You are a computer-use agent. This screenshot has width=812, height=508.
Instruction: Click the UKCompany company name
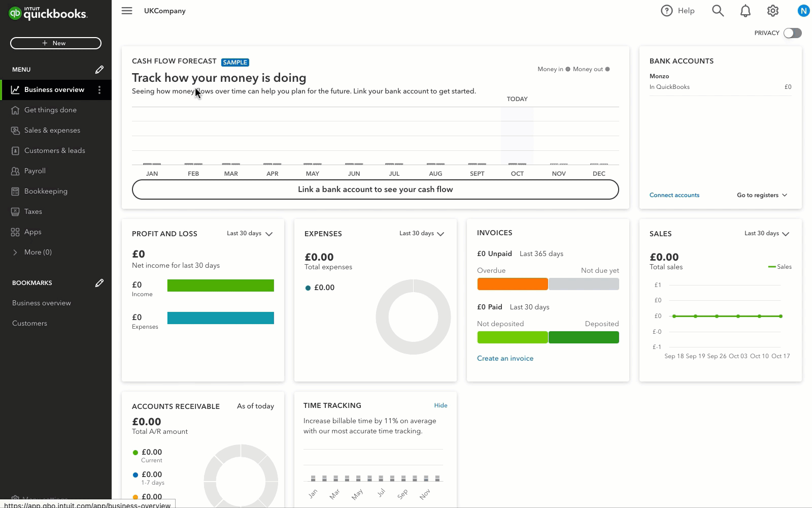165,11
